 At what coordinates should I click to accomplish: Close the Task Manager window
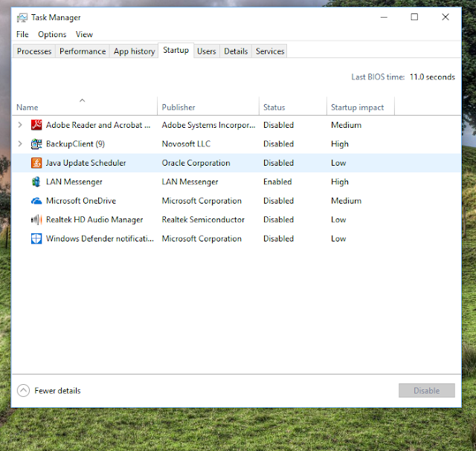446,17
